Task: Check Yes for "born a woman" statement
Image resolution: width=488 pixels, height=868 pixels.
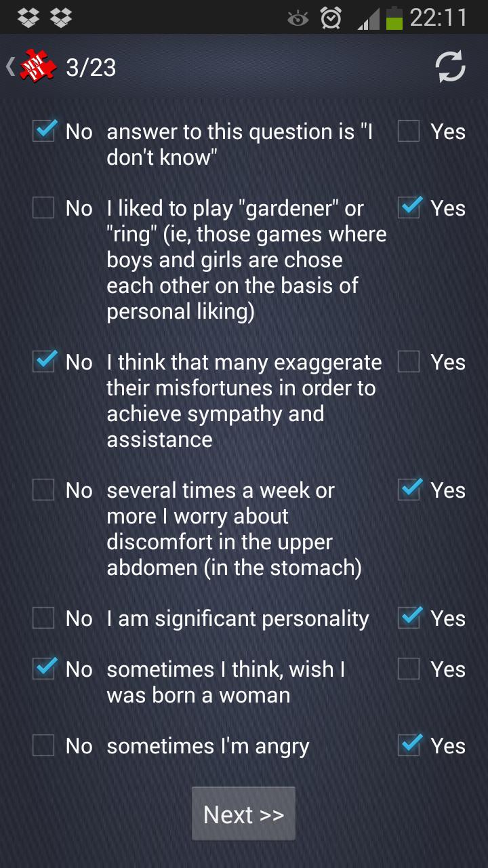Action: (x=409, y=669)
